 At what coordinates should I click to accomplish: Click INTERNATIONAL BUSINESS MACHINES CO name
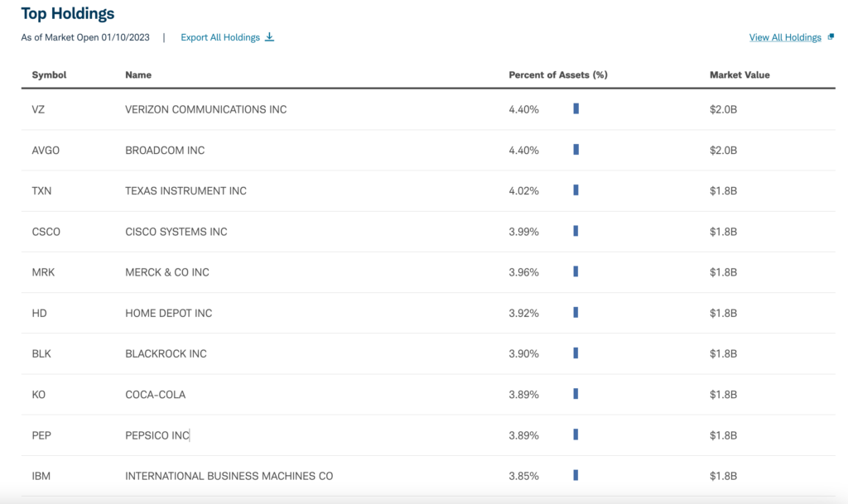point(229,476)
